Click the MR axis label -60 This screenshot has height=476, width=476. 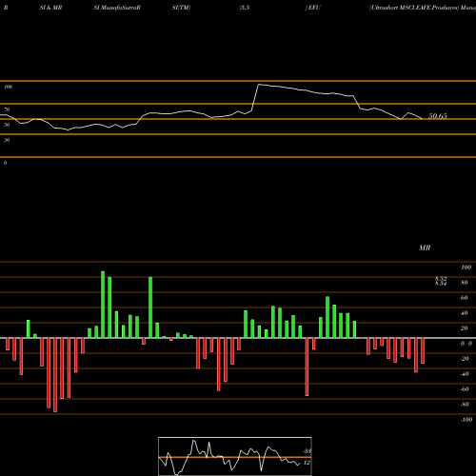tap(465, 389)
